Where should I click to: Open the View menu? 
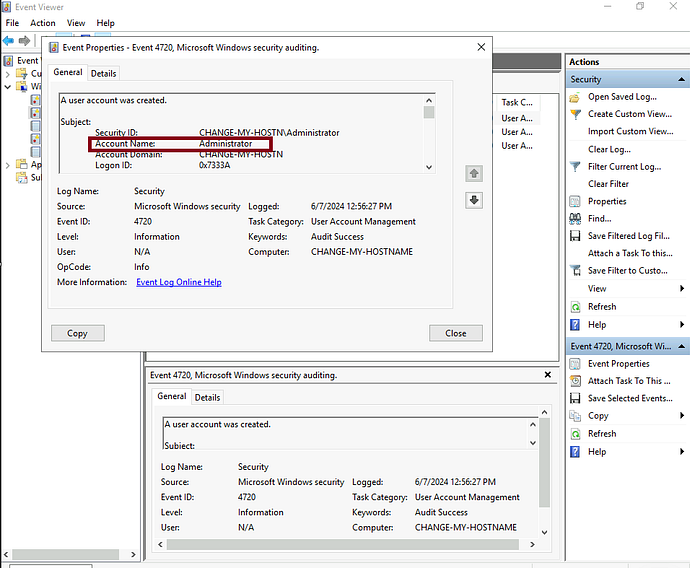76,23
